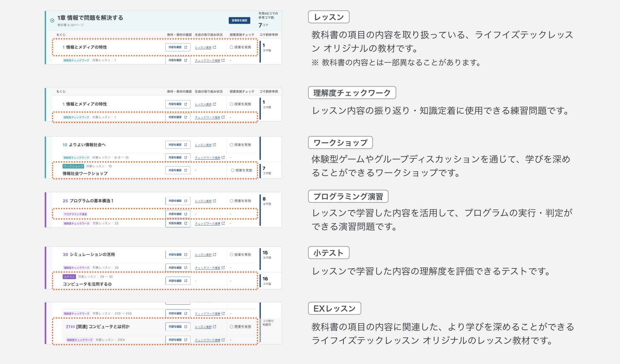The height and width of the screenshot is (364, 620).
Task: Open 内容を確認 for 10 よりよい情報社会へ
Action: 178,145
